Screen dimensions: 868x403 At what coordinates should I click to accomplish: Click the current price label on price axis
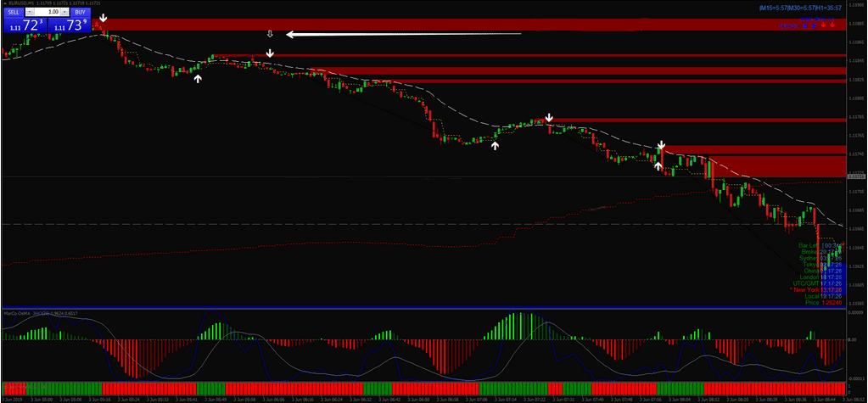(856, 176)
